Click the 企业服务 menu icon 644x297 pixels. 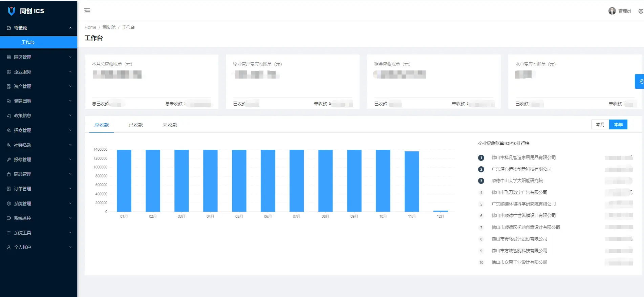point(9,72)
